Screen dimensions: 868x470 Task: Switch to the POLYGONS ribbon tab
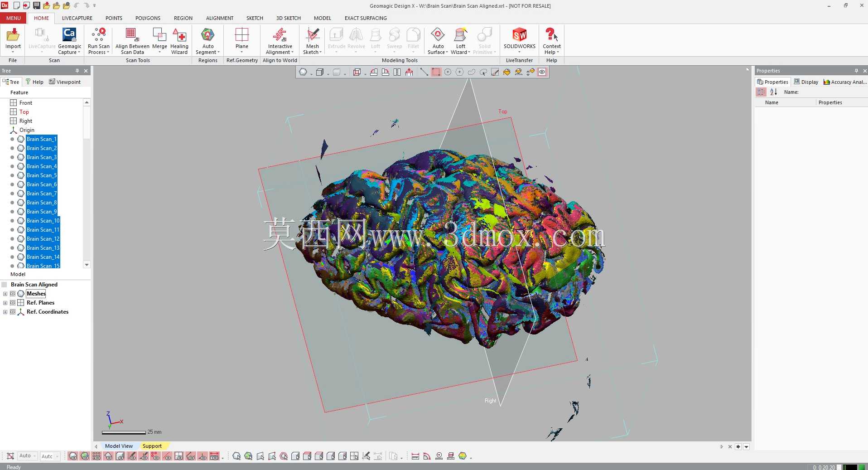(x=148, y=18)
